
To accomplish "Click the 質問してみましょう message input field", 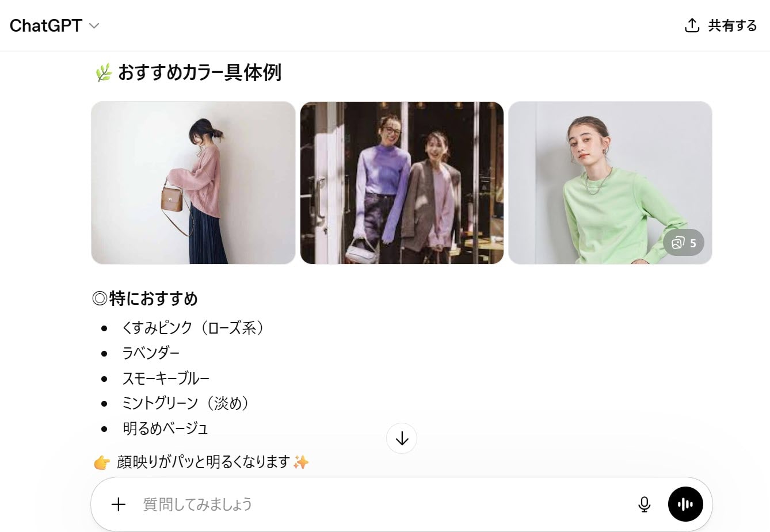I will click(x=383, y=504).
